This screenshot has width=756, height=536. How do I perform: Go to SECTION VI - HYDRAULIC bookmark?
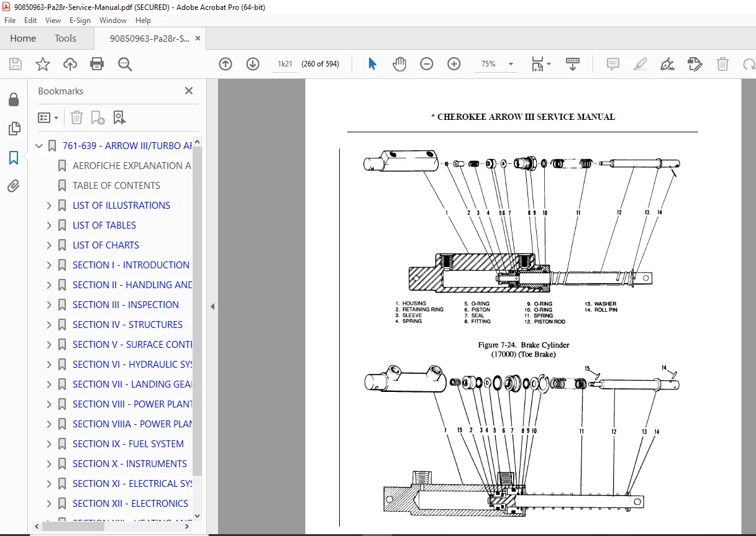pos(132,365)
